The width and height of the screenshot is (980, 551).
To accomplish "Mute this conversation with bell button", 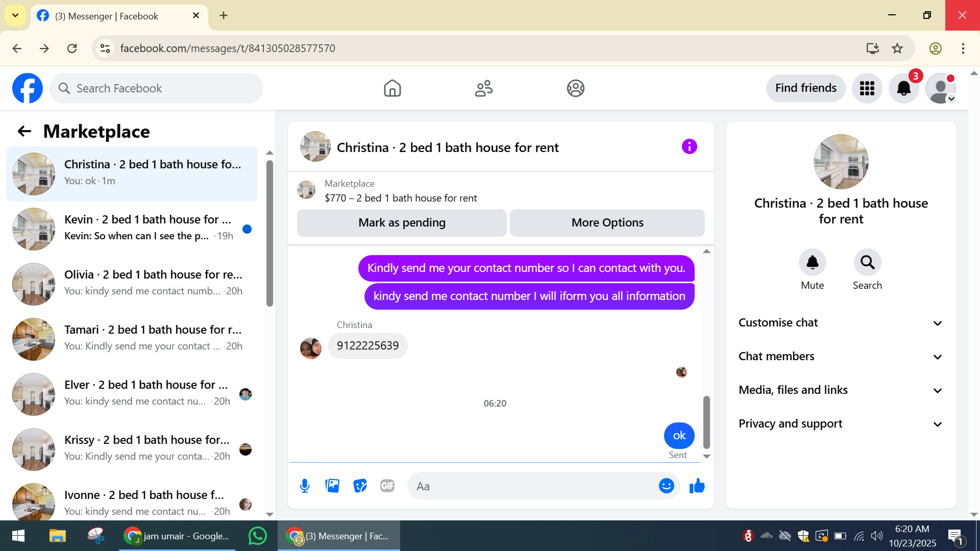I will coord(812,263).
